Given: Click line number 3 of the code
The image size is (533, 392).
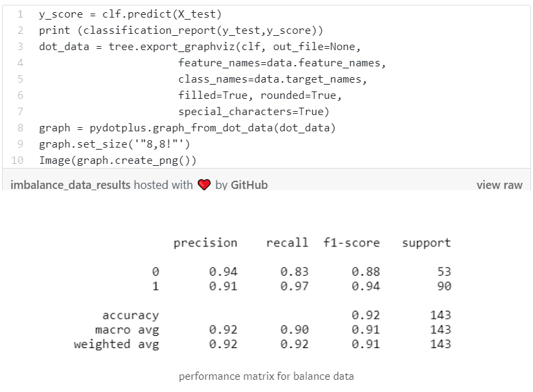Looking at the screenshot, I should [21, 47].
